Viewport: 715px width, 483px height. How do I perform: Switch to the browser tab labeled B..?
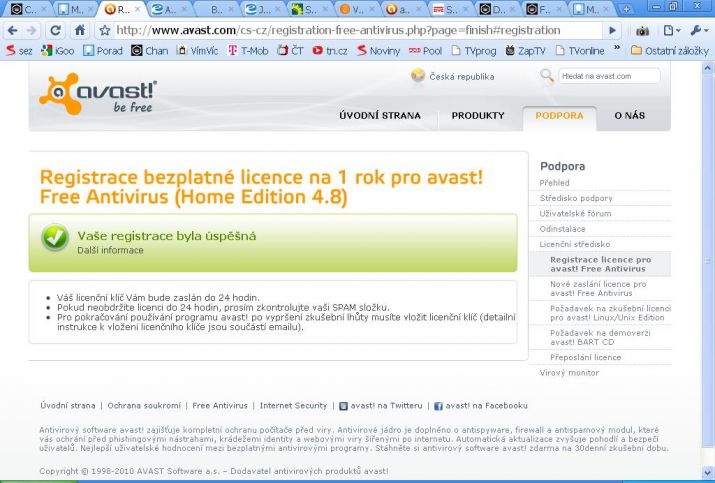(x=215, y=9)
